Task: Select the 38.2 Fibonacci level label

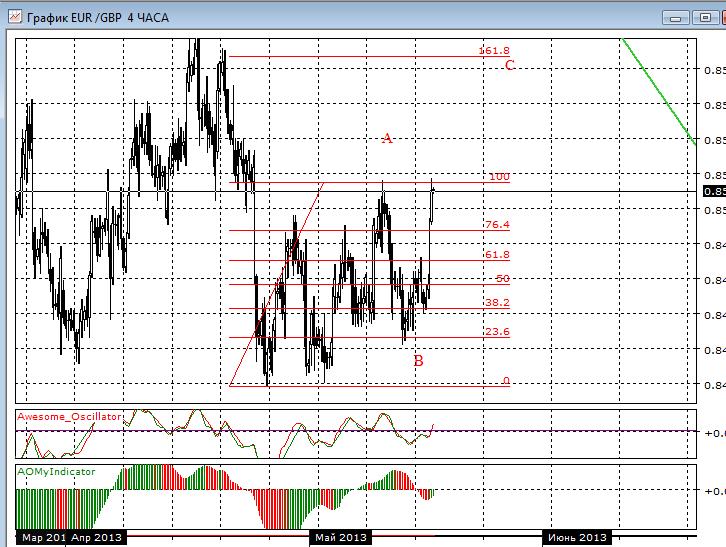Action: coord(497,302)
